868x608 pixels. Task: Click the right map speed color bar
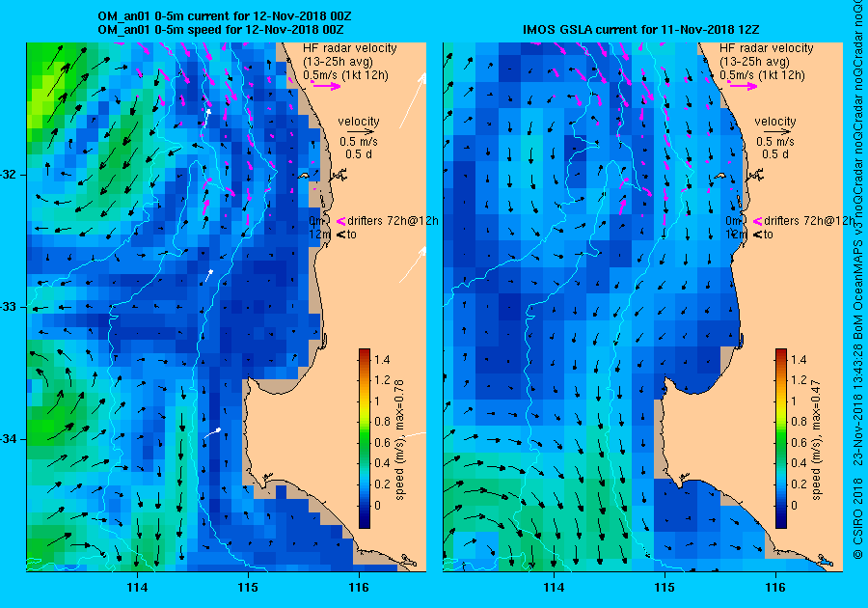(x=781, y=438)
